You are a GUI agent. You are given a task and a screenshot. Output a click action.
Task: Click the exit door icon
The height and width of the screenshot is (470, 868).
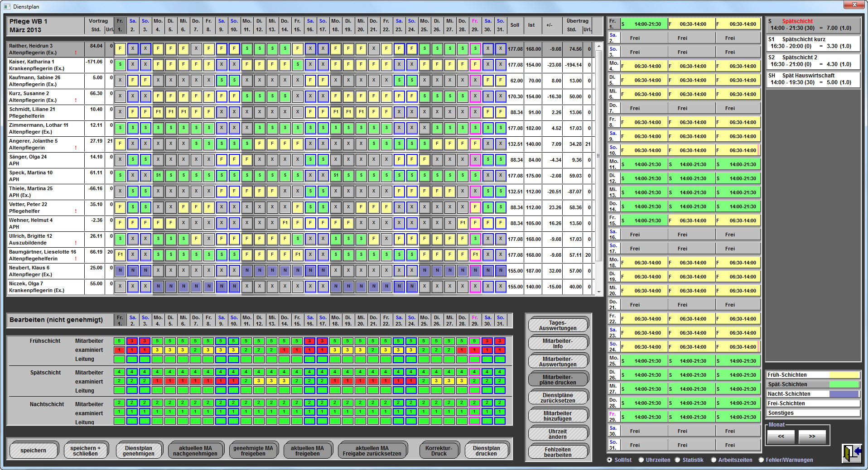[x=852, y=453]
